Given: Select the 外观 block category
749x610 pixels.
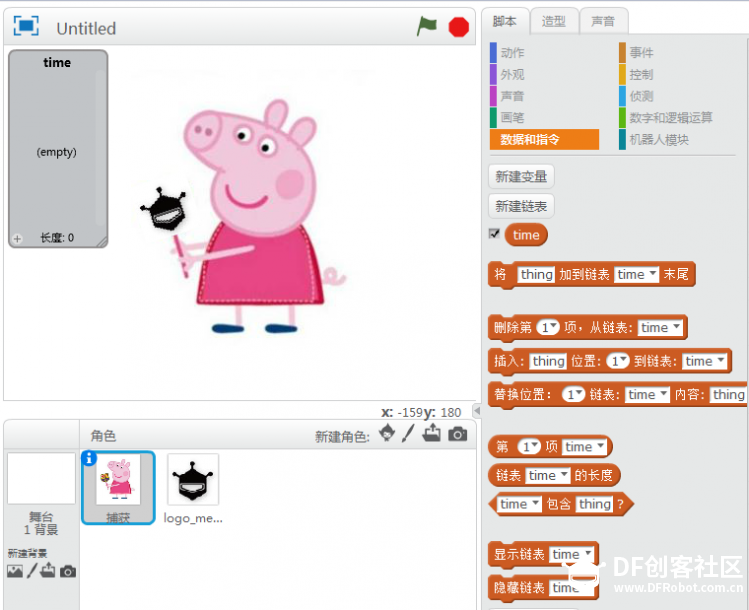Looking at the screenshot, I should point(512,75).
